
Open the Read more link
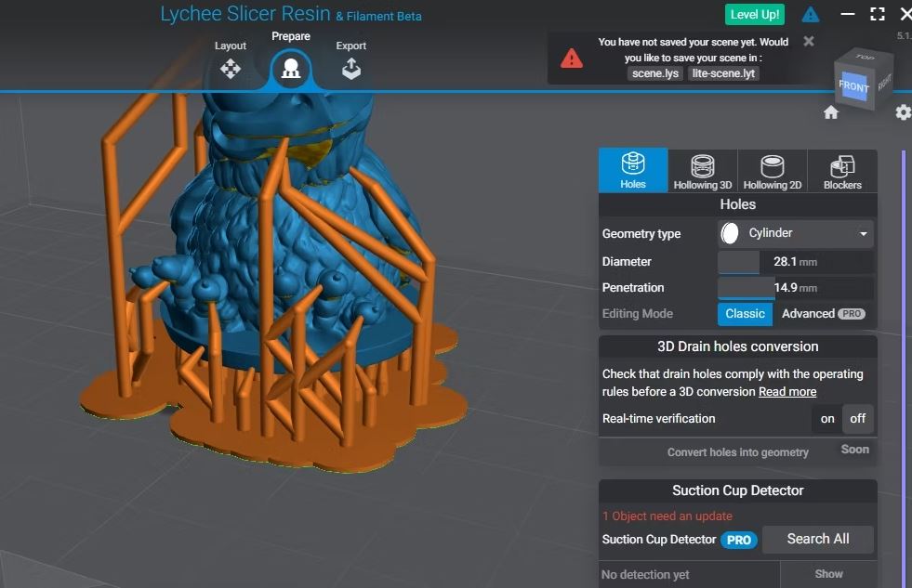(786, 392)
